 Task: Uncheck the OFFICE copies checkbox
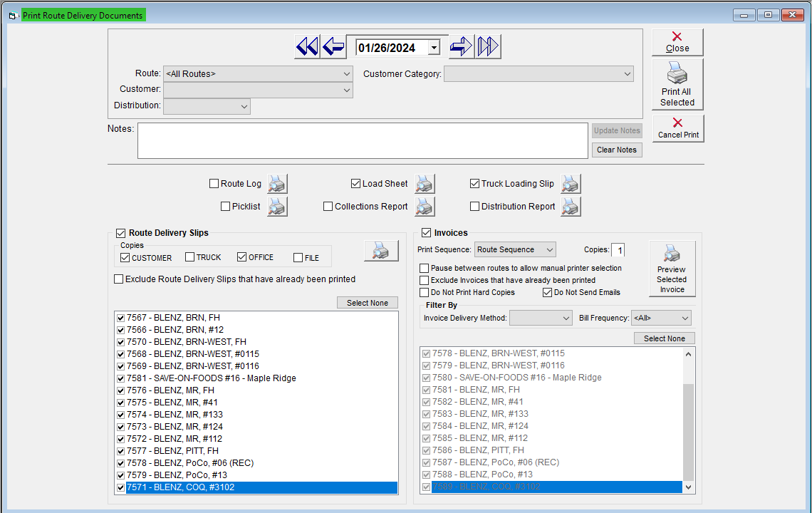click(x=242, y=257)
